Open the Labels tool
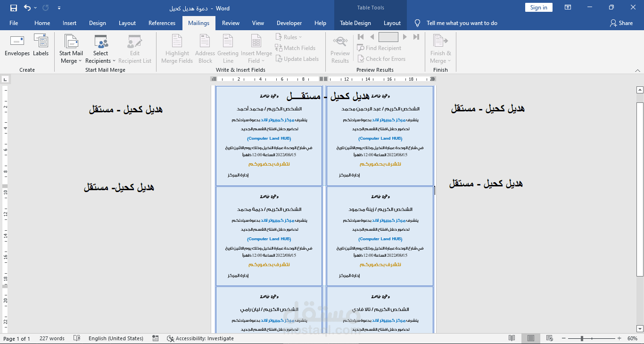This screenshot has height=344, width=644. point(41,45)
